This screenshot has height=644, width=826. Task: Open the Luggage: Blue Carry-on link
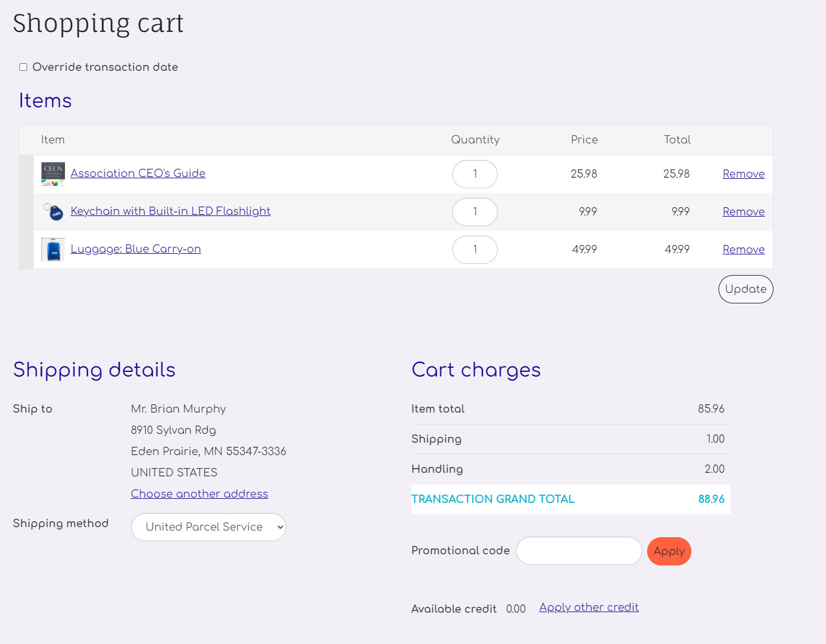pos(136,249)
